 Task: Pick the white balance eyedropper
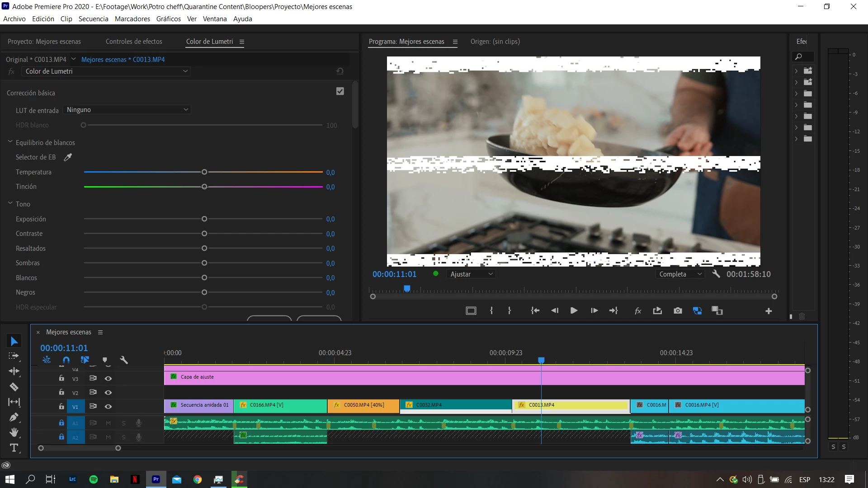tap(68, 157)
